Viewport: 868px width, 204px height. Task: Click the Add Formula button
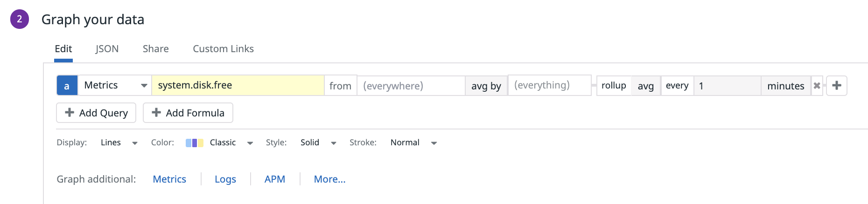[188, 113]
